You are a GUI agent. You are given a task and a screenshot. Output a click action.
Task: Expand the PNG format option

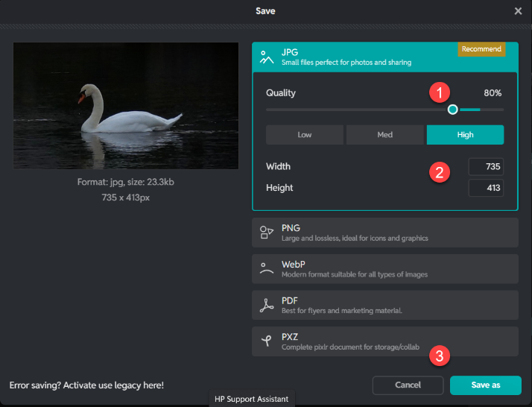coord(384,233)
